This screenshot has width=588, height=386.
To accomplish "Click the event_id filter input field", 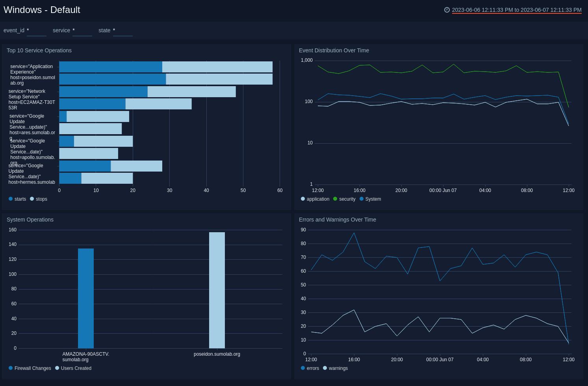I will 37,30.
